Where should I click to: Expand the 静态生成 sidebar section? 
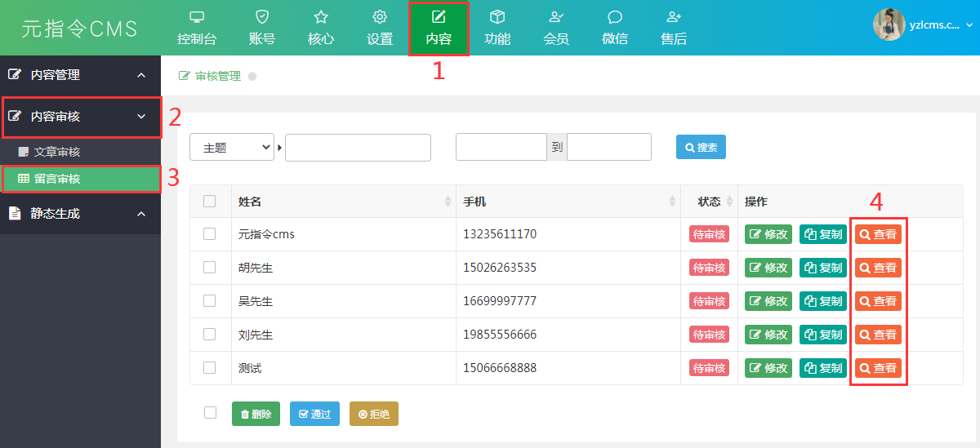click(141, 214)
